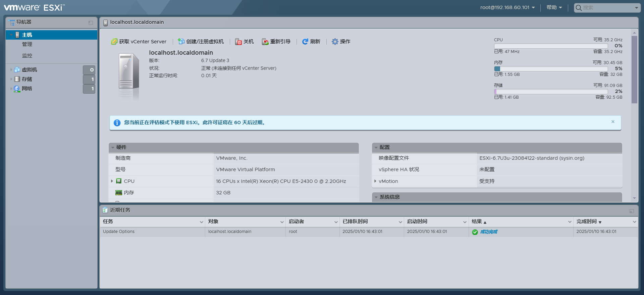Click the Create/Register VM icon
644x295 pixels.
[x=181, y=42]
